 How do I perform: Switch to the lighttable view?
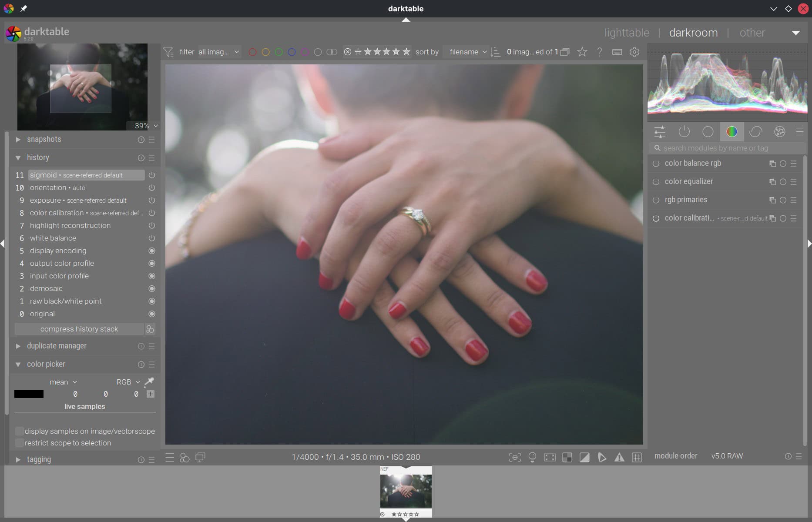(627, 32)
